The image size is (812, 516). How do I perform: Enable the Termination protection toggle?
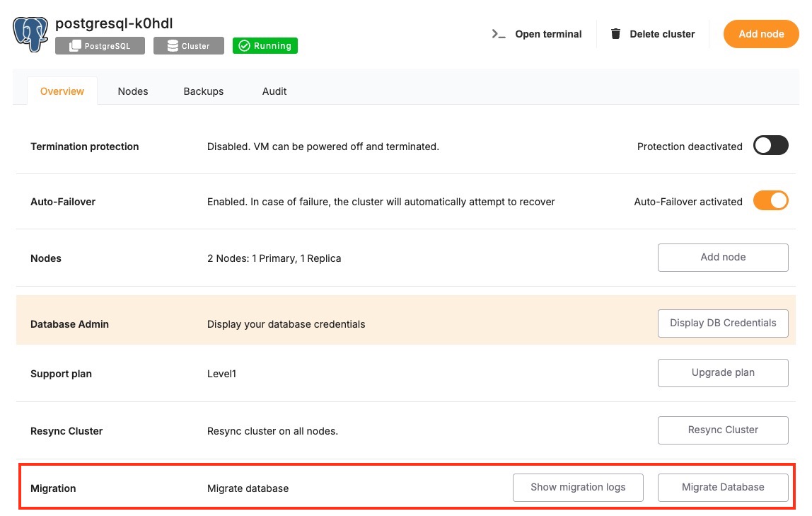point(770,146)
